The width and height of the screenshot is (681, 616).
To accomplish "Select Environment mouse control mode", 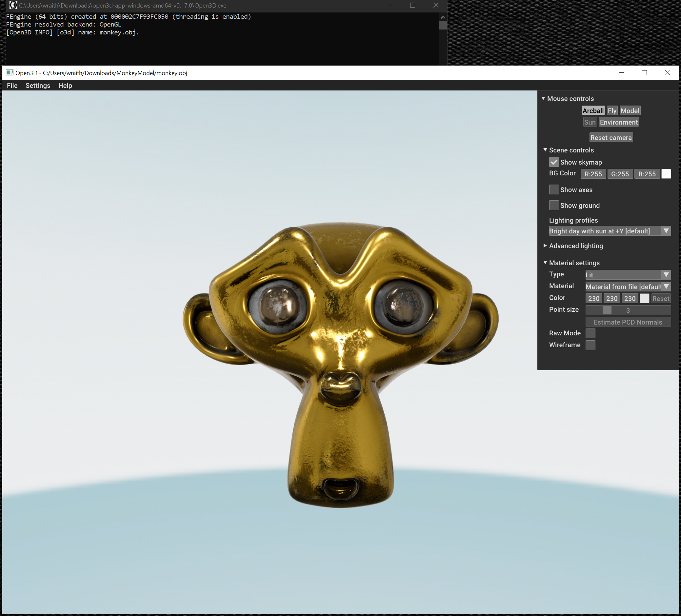I will pos(618,122).
